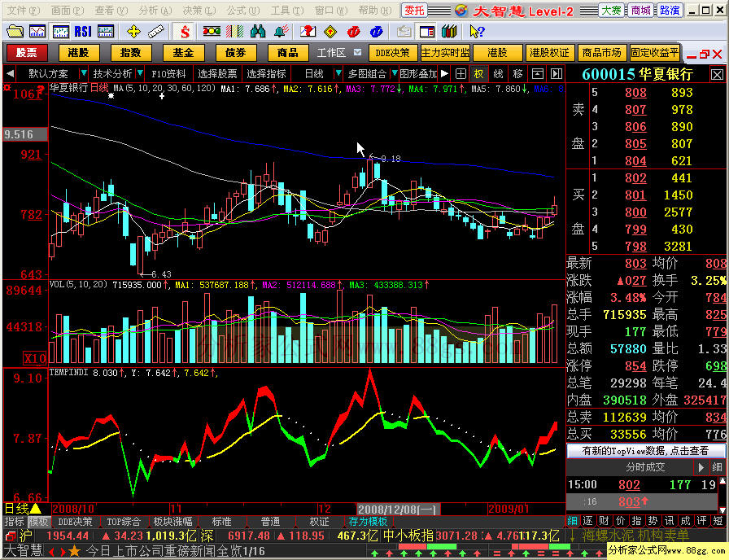The width and height of the screenshot is (729, 560).
Task: Switch to TOP综合 bottom template tab
Action: 123,522
